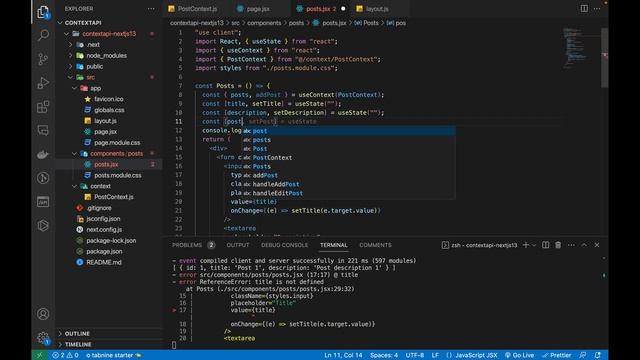
Task: Click the UTF-8 encoding indicator
Action: (415, 355)
